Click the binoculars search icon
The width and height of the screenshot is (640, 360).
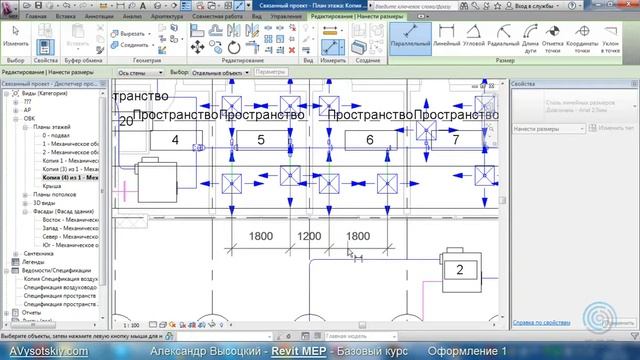click(464, 6)
